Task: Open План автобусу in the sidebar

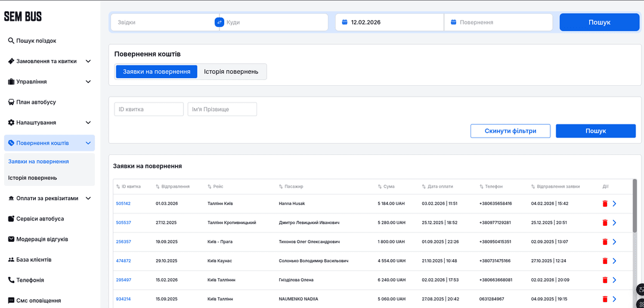Action: tap(36, 102)
